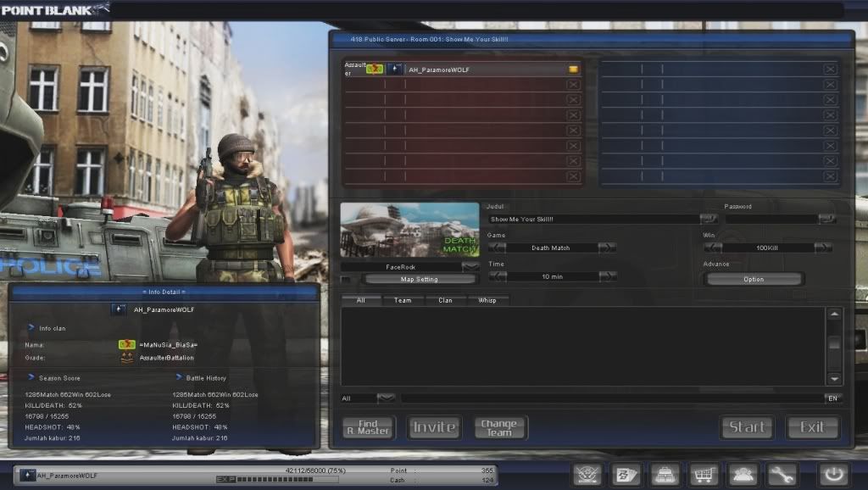Image resolution: width=868 pixels, height=490 pixels.
Task: Click the rank icon in the bottom status bar
Action: [27, 475]
